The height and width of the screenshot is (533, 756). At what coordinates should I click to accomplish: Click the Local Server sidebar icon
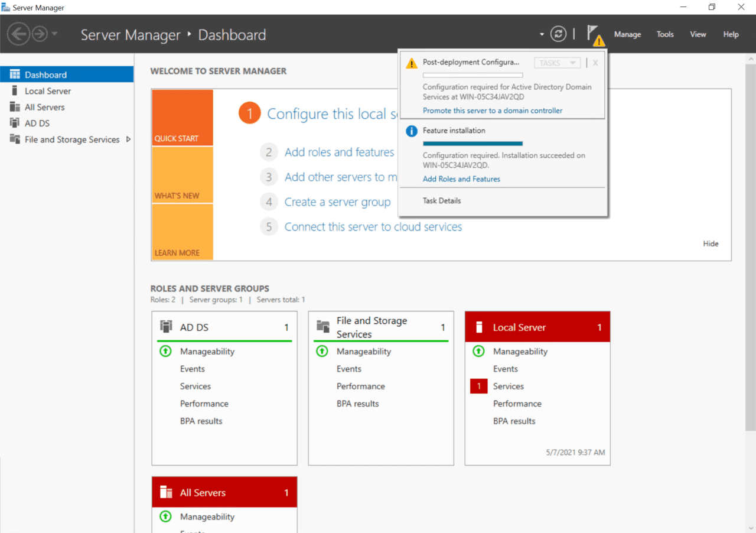(15, 90)
